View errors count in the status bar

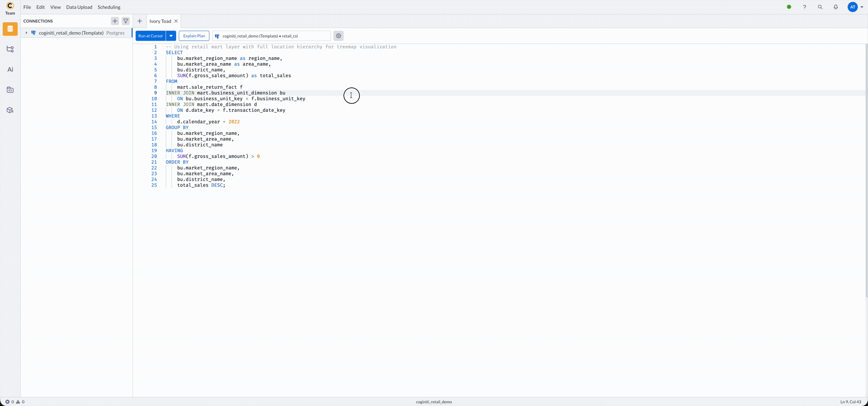point(9,402)
